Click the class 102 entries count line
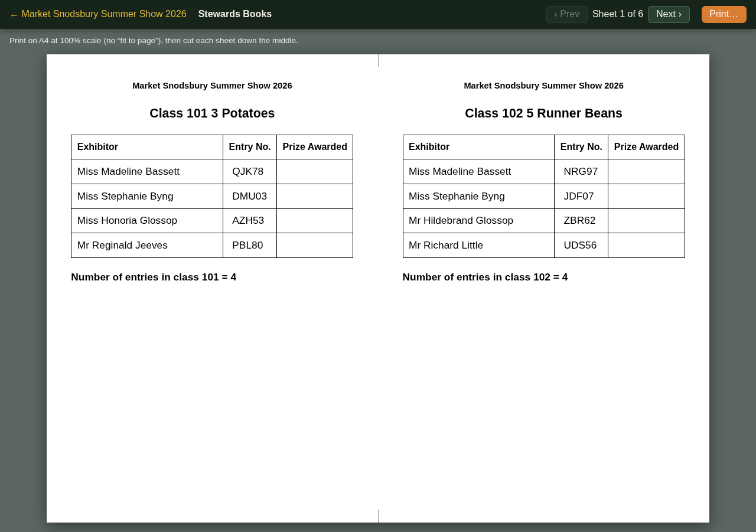This screenshot has height=532, width=756. 485,278
